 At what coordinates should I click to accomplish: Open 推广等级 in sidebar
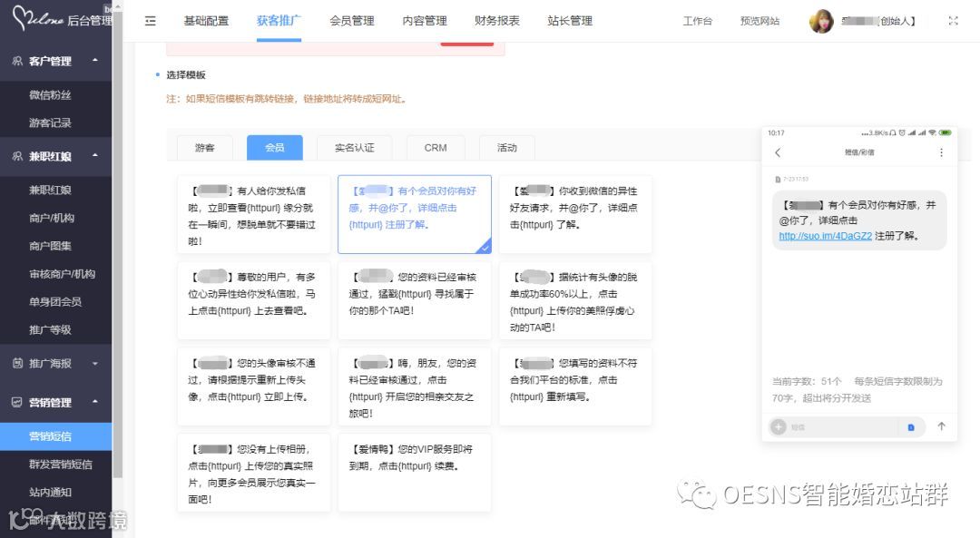coord(50,329)
